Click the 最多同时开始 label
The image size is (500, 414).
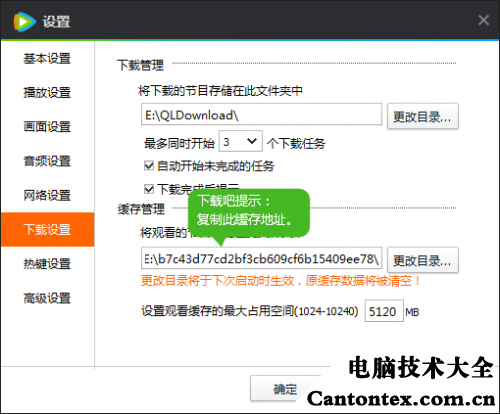(179, 143)
